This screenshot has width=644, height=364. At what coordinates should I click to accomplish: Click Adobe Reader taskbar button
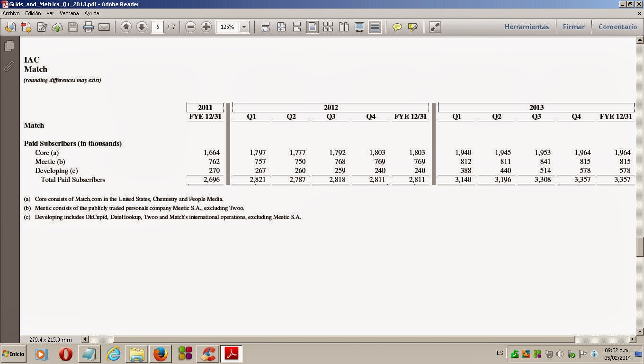click(x=232, y=354)
